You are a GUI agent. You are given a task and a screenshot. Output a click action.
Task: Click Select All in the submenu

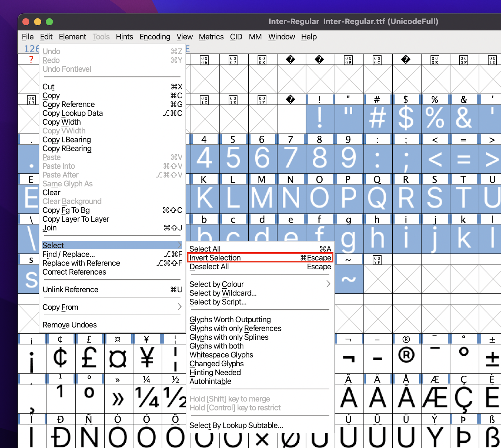pos(205,249)
